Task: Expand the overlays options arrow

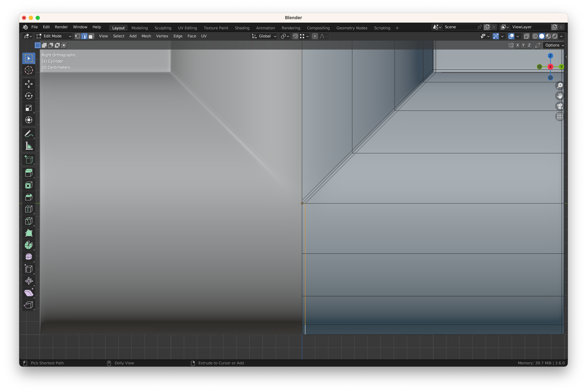Action: (518, 36)
